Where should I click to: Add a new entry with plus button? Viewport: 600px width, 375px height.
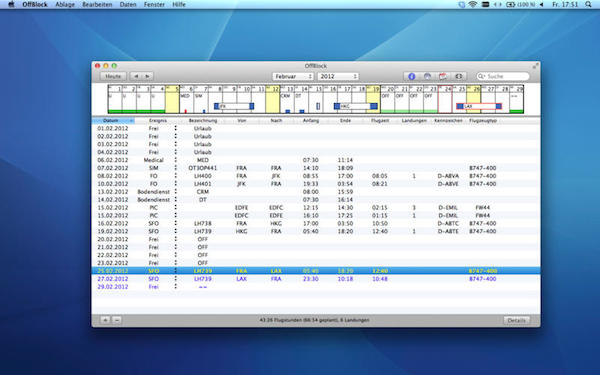point(105,320)
